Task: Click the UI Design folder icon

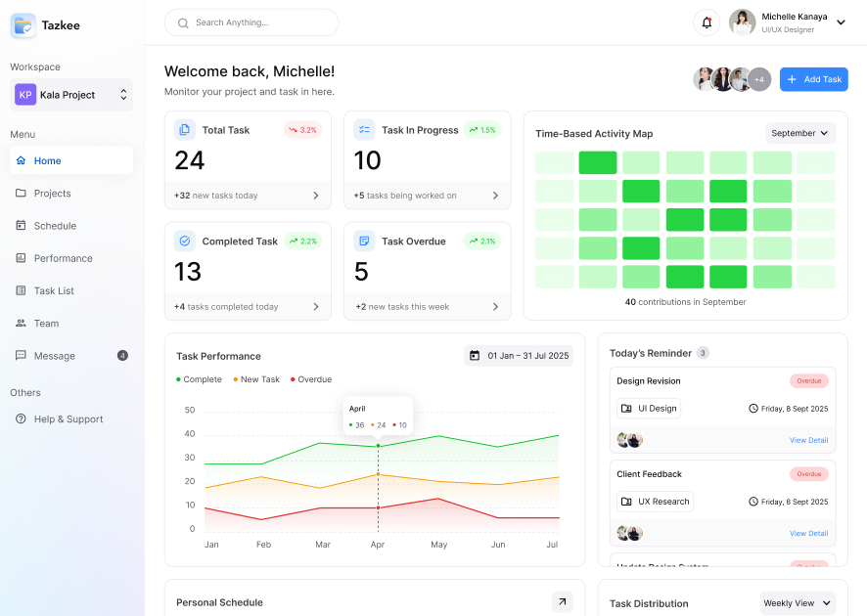Action: (x=626, y=409)
